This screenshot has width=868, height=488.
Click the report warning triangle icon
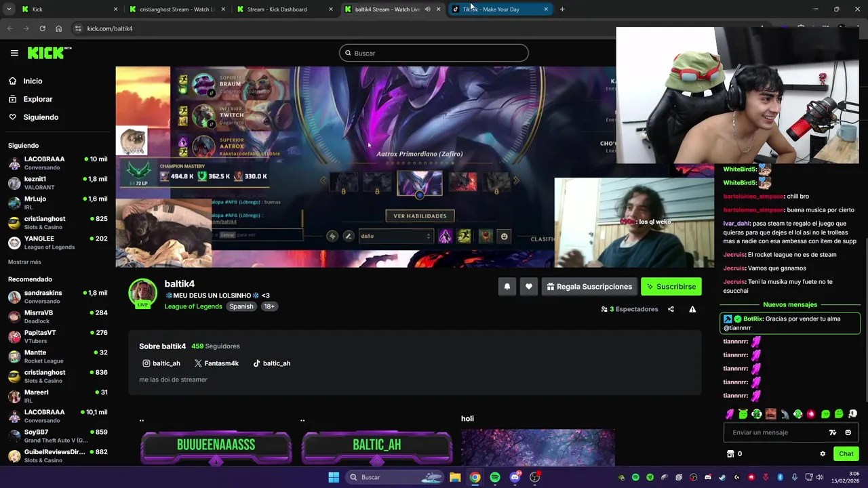[x=692, y=309]
